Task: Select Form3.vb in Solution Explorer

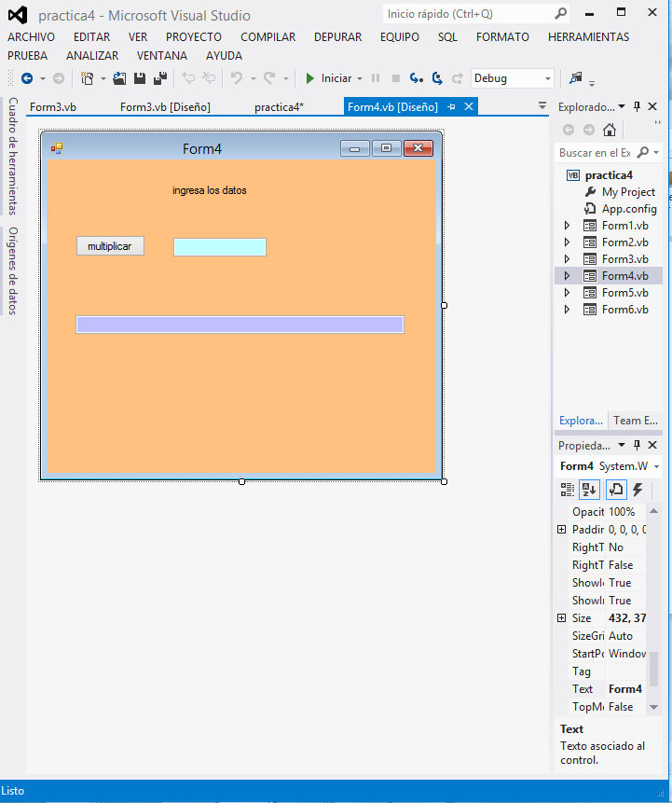Action: click(x=624, y=259)
